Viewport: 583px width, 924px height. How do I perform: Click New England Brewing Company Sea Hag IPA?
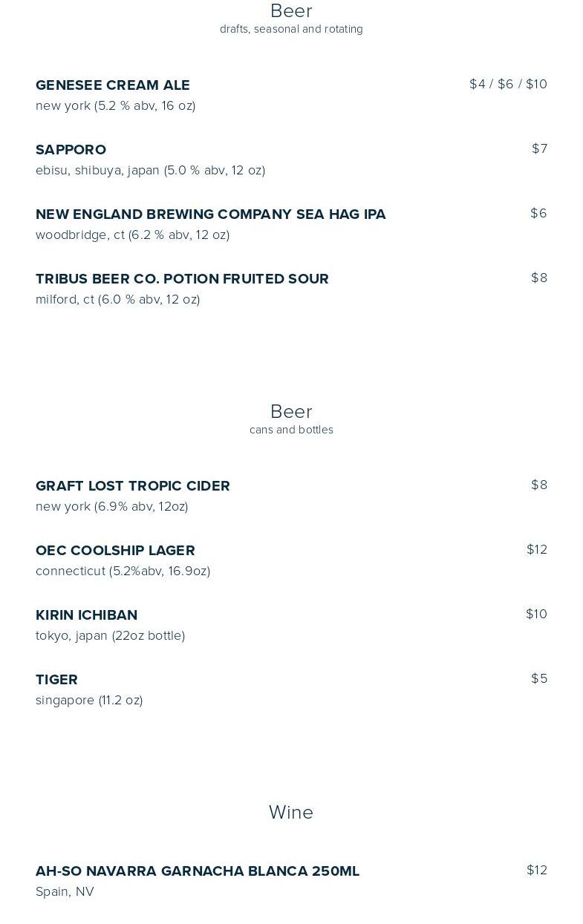click(210, 214)
